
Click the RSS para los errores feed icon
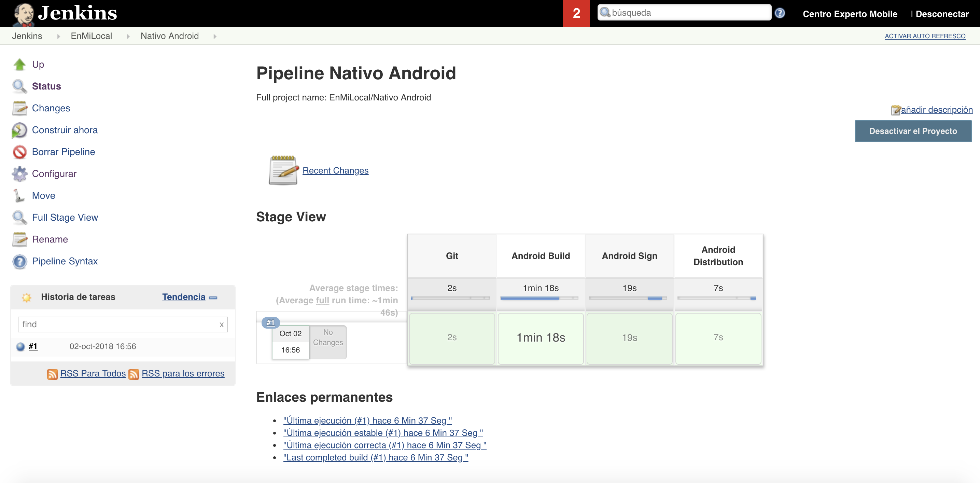click(134, 374)
